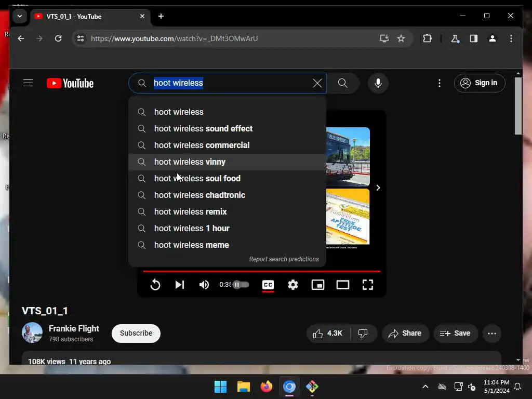Viewport: 532px width, 399px height.
Task: Toggle Chrome side panel
Action: (474, 38)
